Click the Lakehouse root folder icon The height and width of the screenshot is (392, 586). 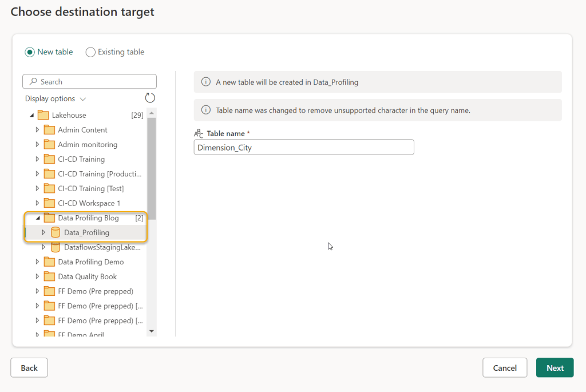pos(43,115)
